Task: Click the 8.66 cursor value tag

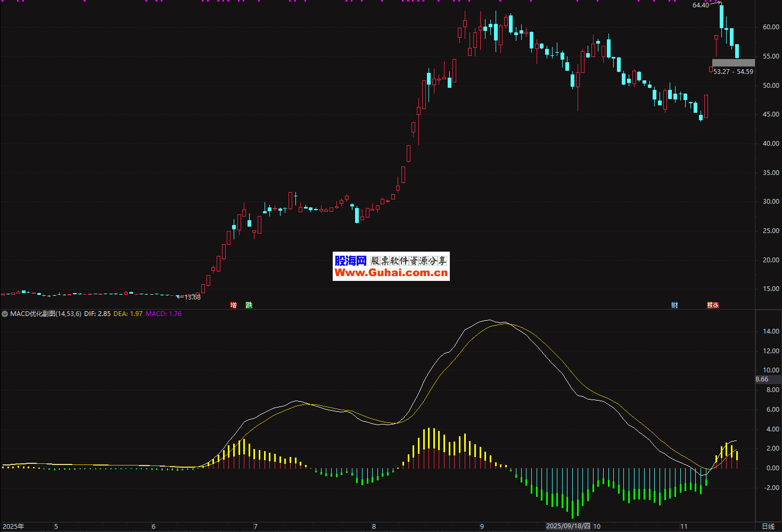Action: pos(762,379)
